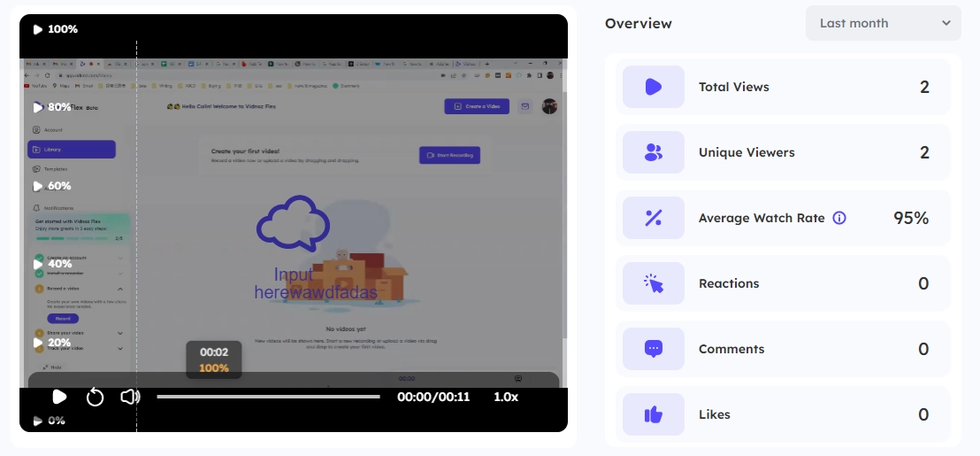Click the Average Watch Rate info icon
The height and width of the screenshot is (456, 980).
coord(839,218)
